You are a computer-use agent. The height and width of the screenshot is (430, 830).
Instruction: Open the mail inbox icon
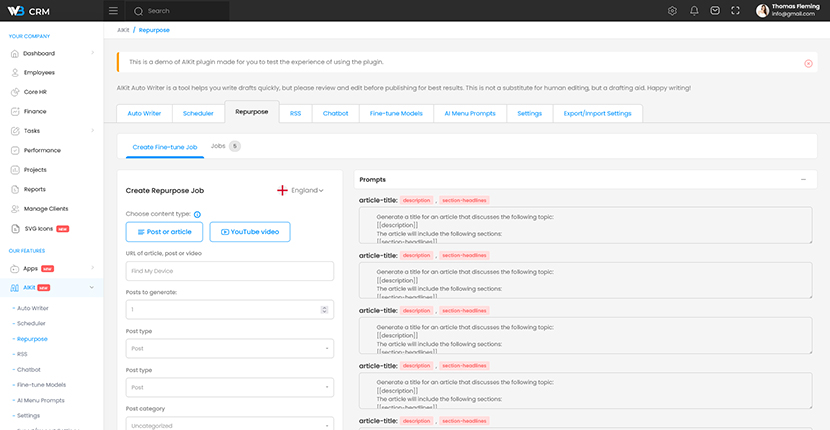click(x=715, y=11)
